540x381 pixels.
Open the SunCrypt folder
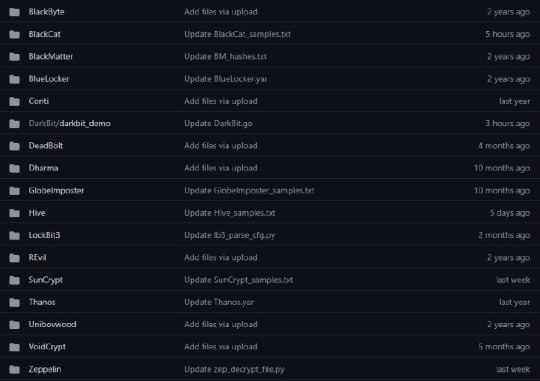tap(46, 280)
